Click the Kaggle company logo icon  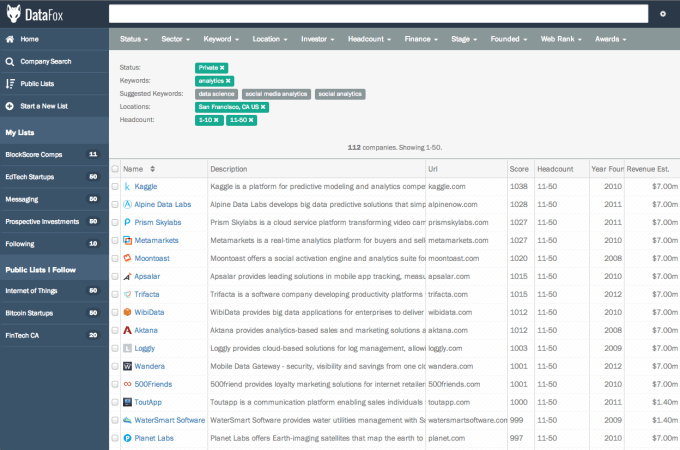click(x=127, y=186)
